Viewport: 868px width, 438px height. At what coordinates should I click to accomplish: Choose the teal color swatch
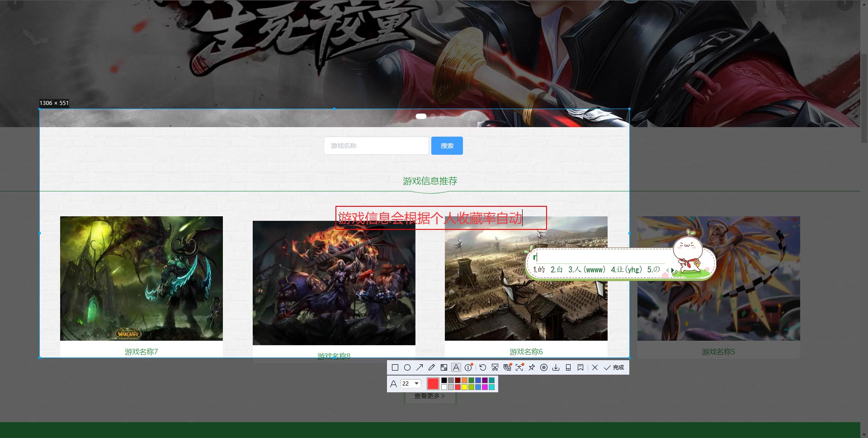491,381
